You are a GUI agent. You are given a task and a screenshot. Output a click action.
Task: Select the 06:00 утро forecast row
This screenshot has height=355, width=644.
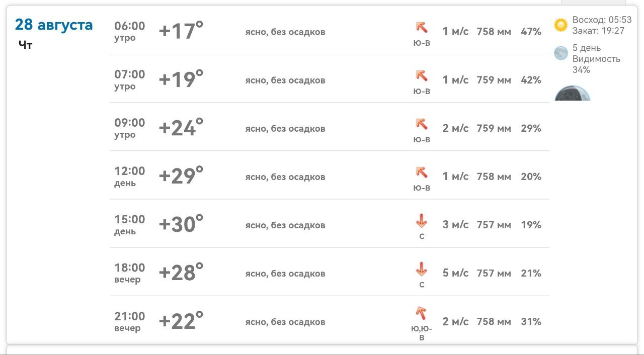coord(330,31)
